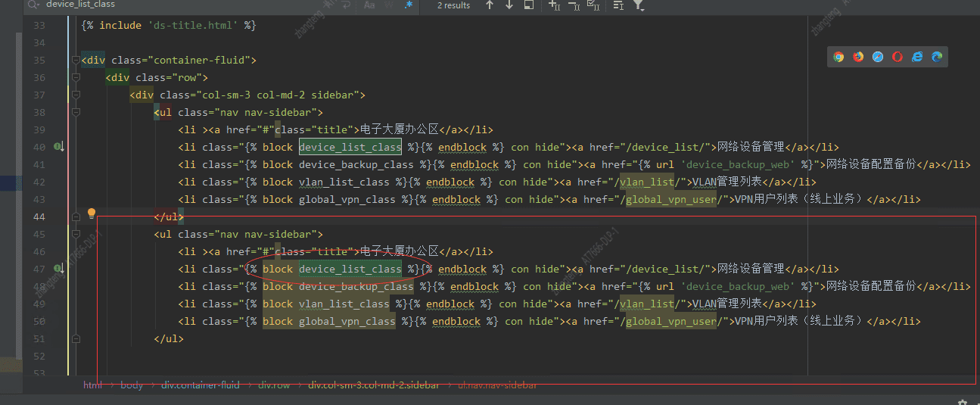Click "电子大厦办公区" text on line 39
980x405 pixels.
400,129
